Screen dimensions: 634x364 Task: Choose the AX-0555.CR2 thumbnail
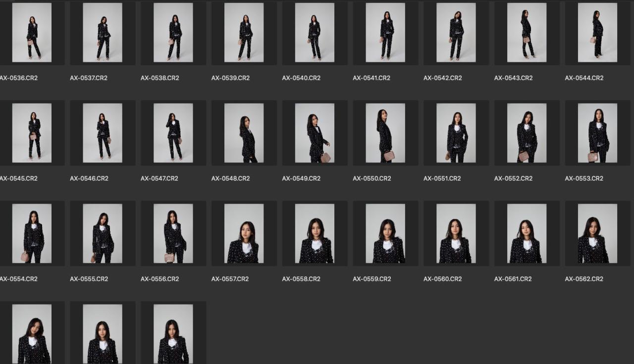click(x=103, y=233)
